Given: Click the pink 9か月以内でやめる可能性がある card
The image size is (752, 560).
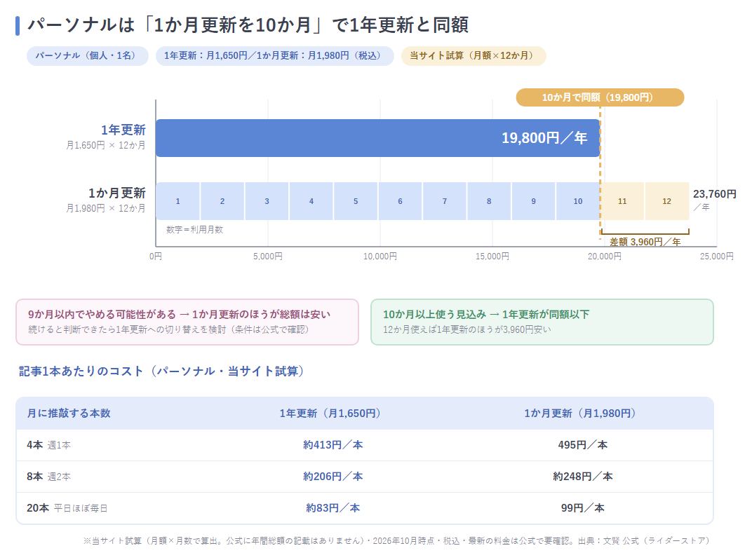Looking at the screenshot, I should [x=187, y=322].
